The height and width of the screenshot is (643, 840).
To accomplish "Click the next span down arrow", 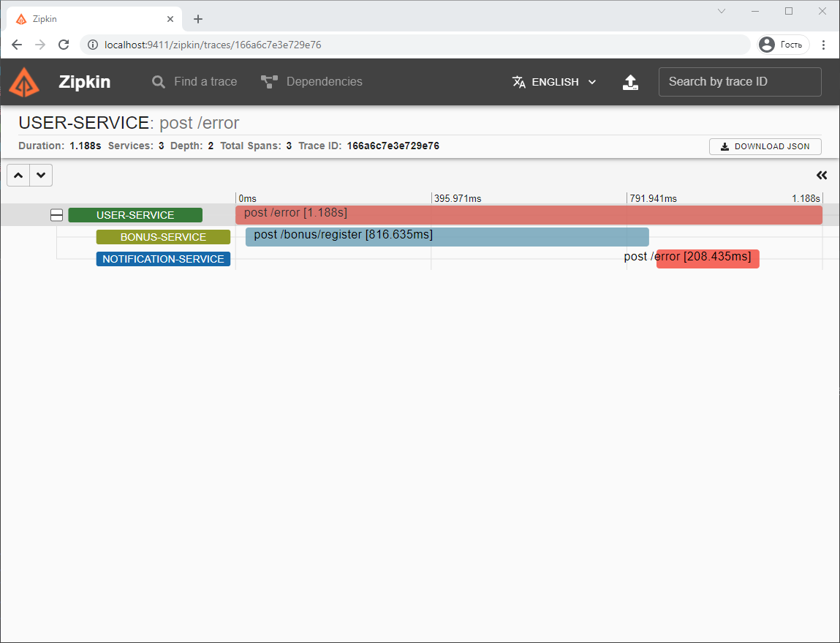I will [x=41, y=175].
